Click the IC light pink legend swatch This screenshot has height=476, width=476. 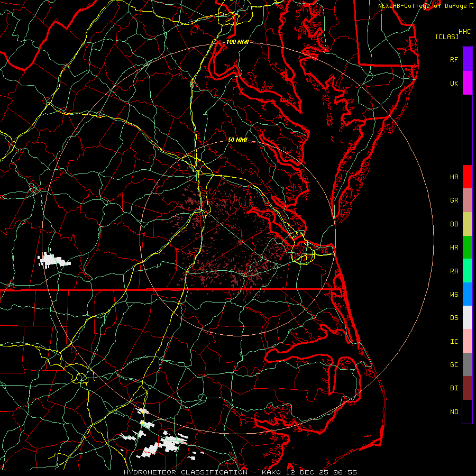(467, 341)
